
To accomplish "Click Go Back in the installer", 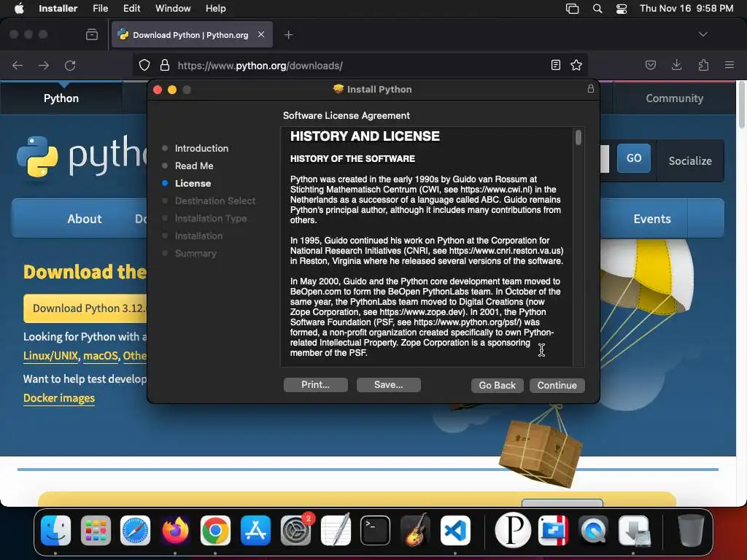I will pos(498,385).
